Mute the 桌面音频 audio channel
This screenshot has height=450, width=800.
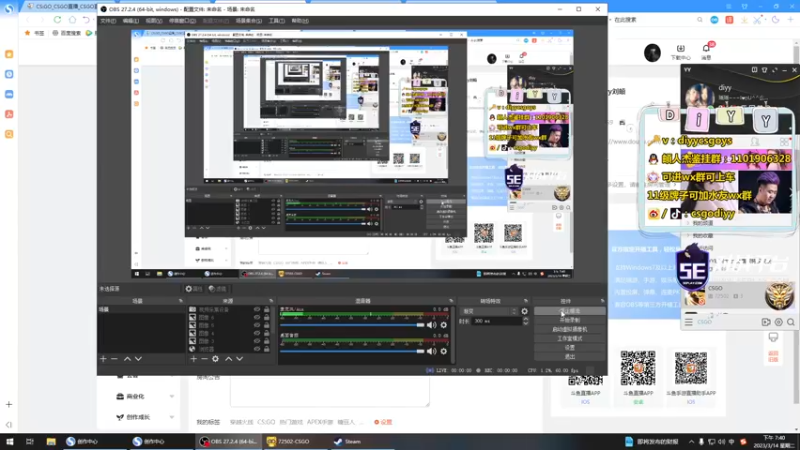(x=432, y=351)
